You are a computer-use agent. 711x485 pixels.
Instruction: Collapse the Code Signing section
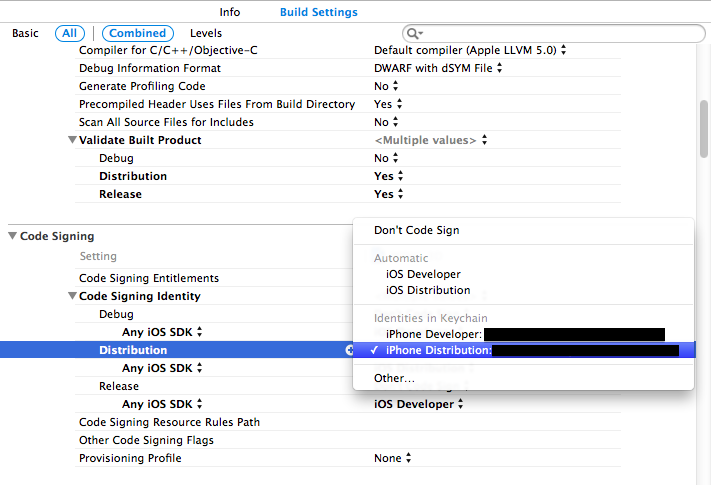pyautogui.click(x=13, y=236)
